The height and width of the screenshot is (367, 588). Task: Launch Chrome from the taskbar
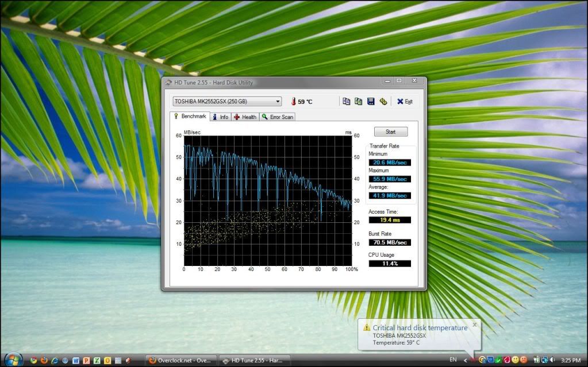(x=33, y=360)
